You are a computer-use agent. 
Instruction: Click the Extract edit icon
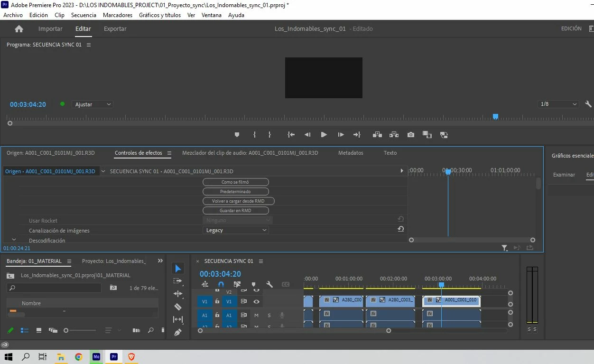(x=394, y=135)
